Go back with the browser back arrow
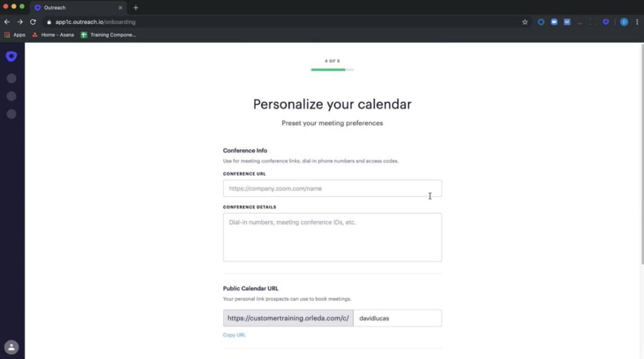Viewport: 644px width, 359px height. tap(7, 22)
